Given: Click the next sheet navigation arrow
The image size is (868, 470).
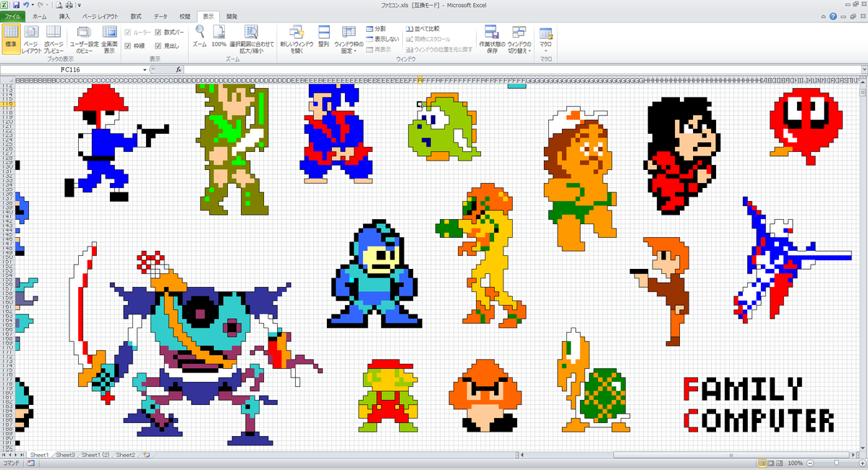Looking at the screenshot, I should tap(17, 455).
